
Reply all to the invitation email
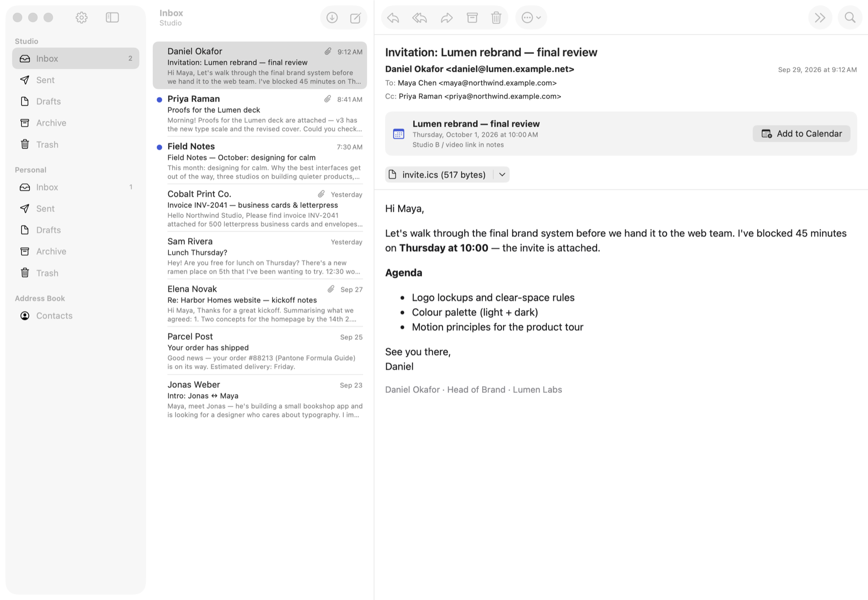point(420,18)
